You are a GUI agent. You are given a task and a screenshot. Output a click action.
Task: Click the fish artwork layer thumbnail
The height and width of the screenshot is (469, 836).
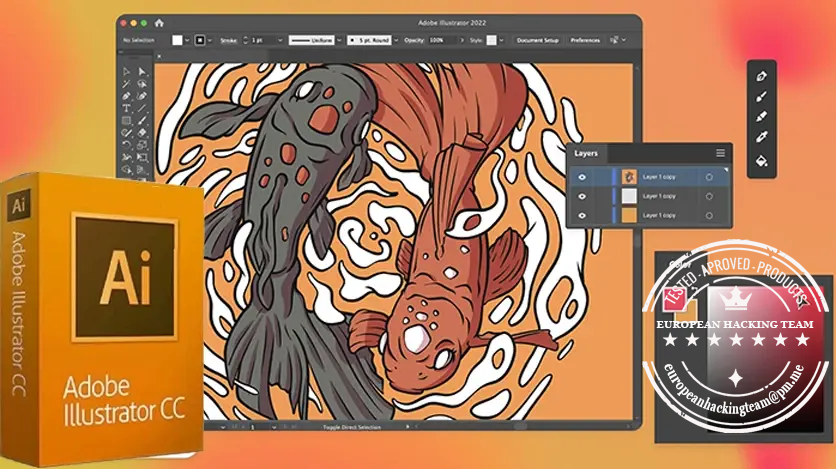coord(629,177)
